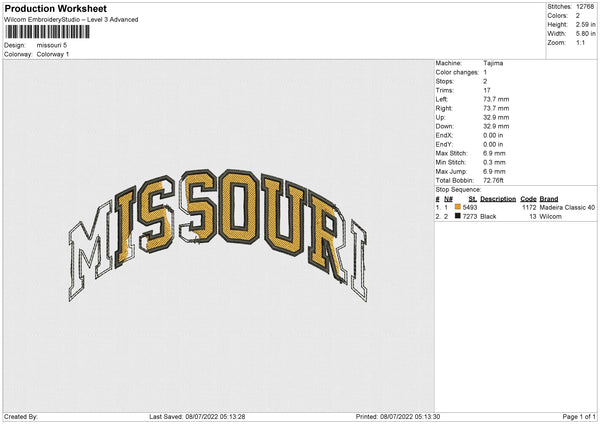Viewport: 600px width, 424px height.
Task: Click the Max Stitch value 6.9 mm
Action: coord(494,153)
